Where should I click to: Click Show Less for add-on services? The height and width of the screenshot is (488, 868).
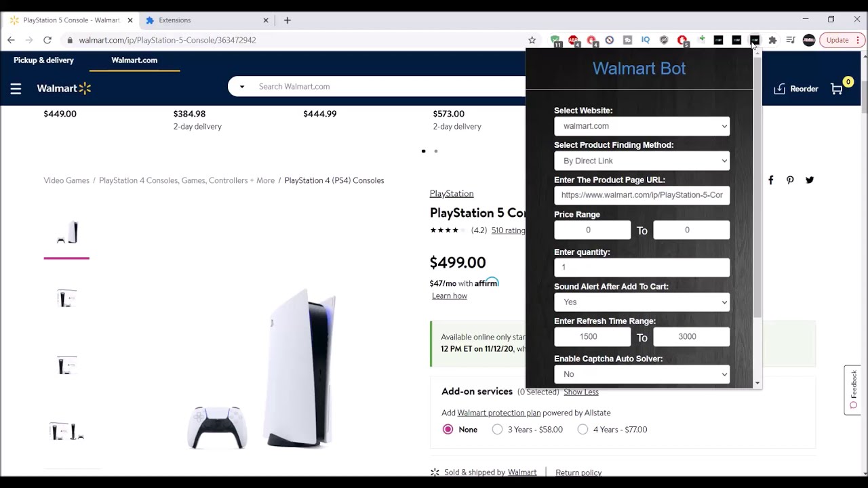click(581, 392)
